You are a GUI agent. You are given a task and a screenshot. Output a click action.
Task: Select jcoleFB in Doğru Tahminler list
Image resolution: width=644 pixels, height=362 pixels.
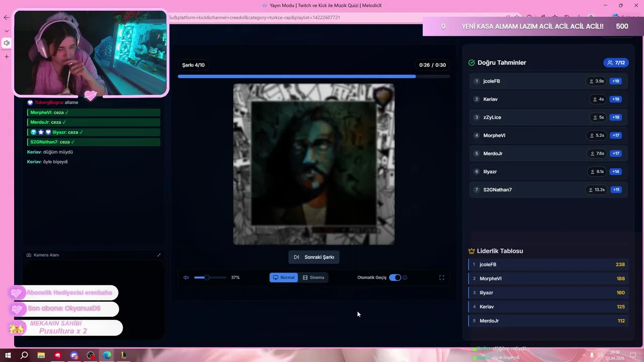pos(548,81)
